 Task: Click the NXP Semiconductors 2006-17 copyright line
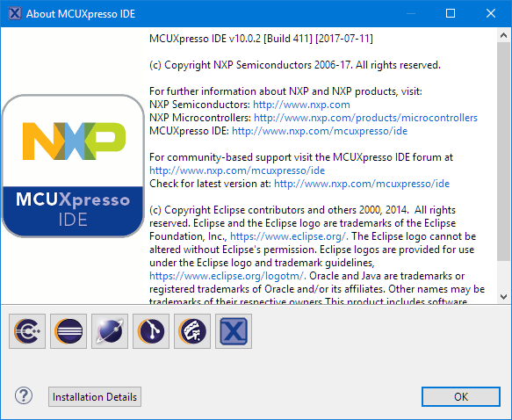(x=295, y=65)
